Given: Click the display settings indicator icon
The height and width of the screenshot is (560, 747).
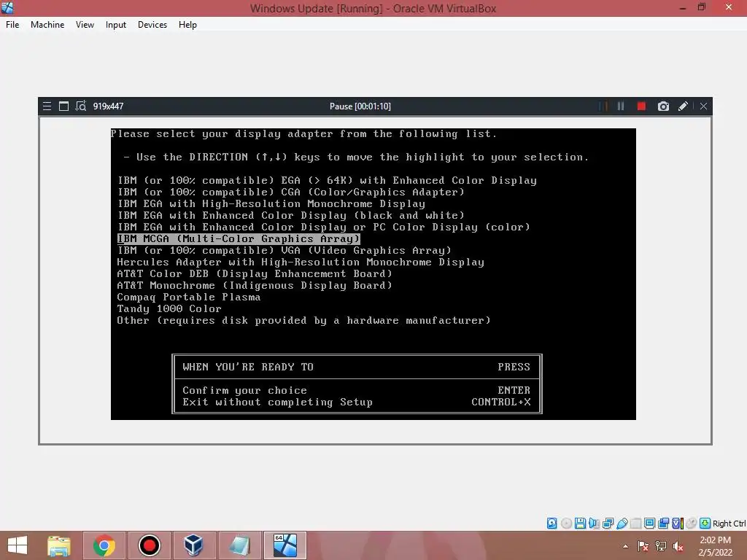Looking at the screenshot, I should (x=649, y=524).
